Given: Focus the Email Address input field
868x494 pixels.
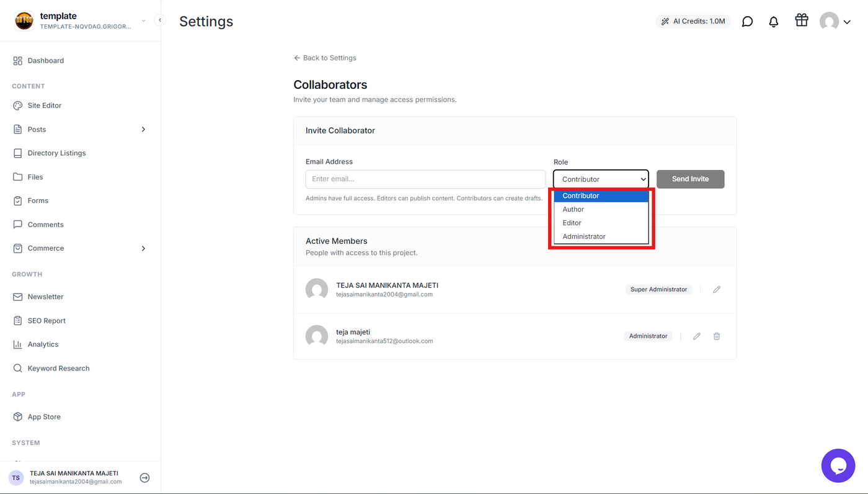Looking at the screenshot, I should click(425, 179).
